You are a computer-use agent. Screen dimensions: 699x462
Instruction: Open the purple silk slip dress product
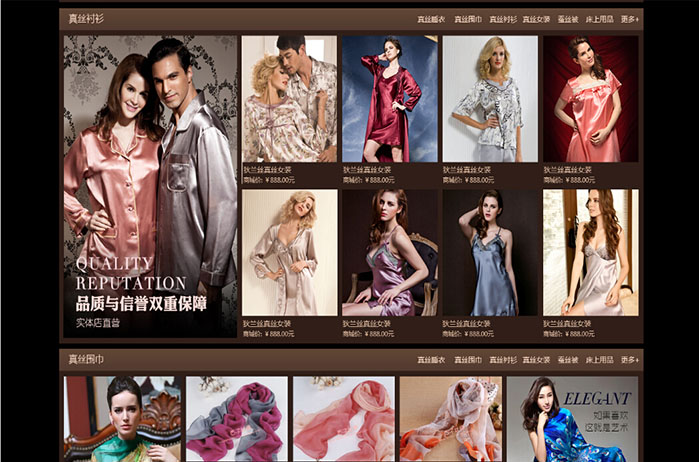tap(390, 253)
